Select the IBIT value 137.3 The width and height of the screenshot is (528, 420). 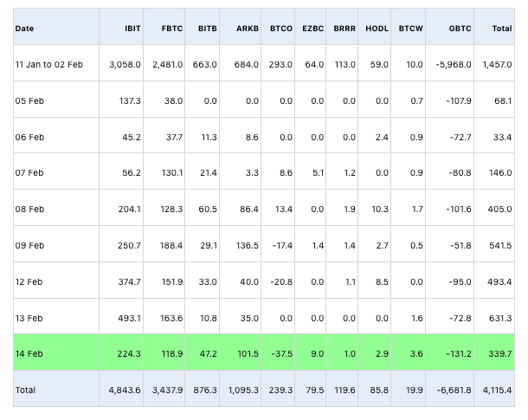click(x=130, y=100)
